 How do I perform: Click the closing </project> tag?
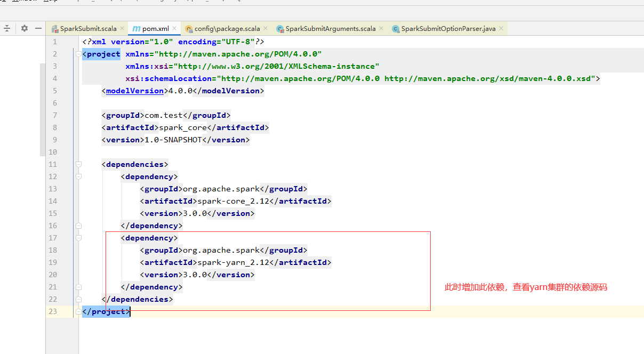[x=106, y=311]
